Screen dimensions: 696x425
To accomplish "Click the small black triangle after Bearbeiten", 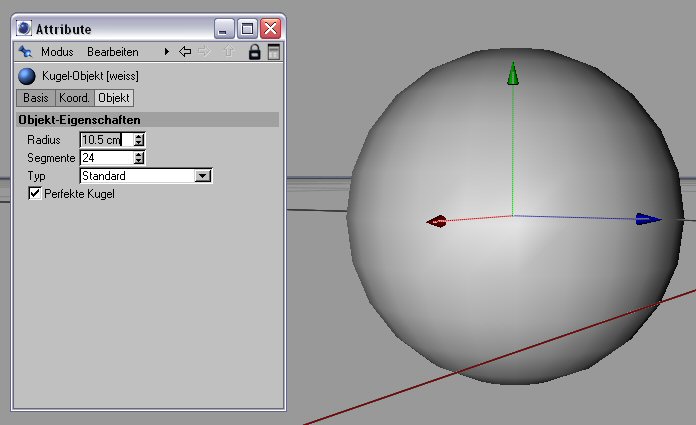I will pos(166,51).
